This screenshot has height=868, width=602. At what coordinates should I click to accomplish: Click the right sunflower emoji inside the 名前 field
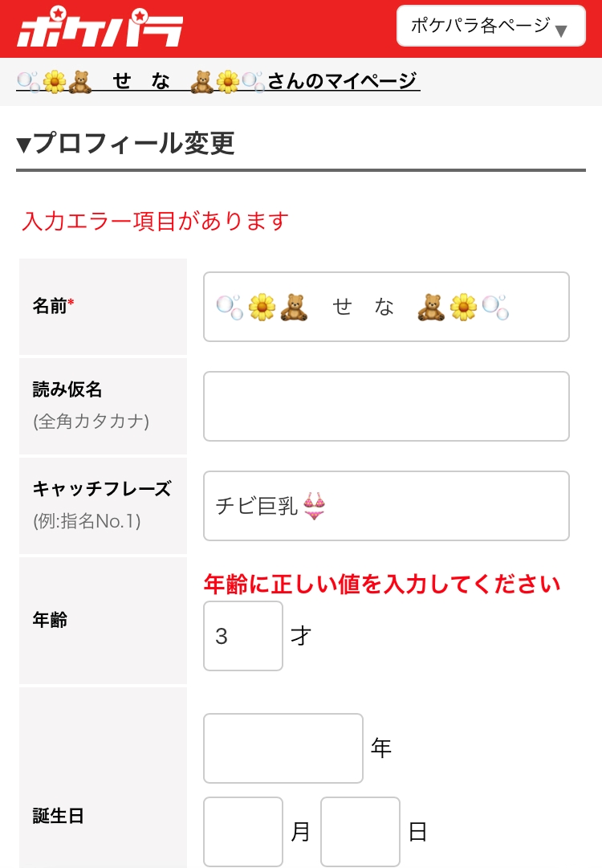tap(463, 307)
